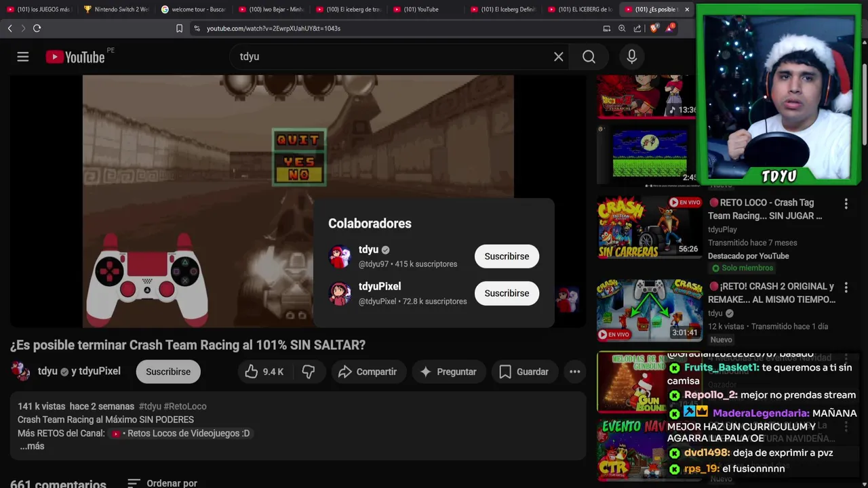Click the page vertical scrollbar thumb

pos(865,105)
